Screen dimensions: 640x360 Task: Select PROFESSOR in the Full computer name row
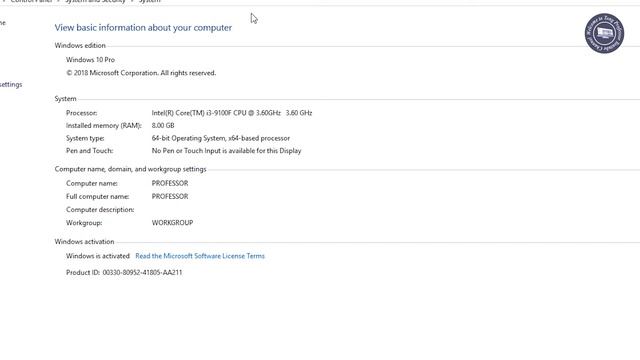pyautogui.click(x=170, y=196)
